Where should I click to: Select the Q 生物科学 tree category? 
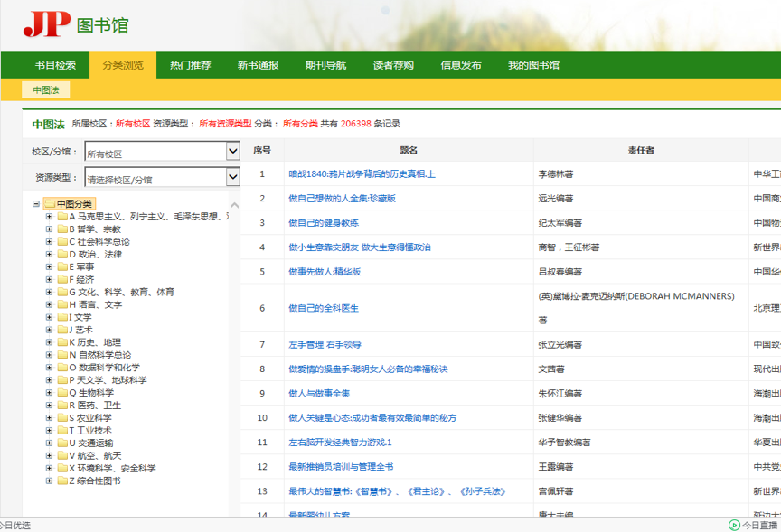click(x=91, y=393)
